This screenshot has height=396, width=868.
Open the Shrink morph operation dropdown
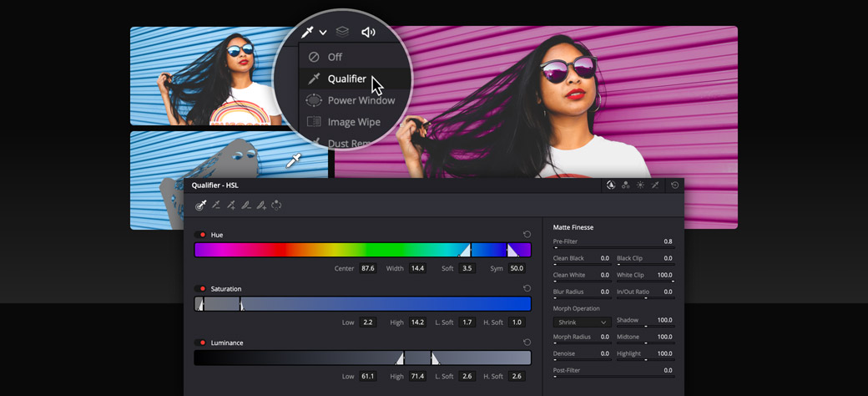pyautogui.click(x=582, y=322)
